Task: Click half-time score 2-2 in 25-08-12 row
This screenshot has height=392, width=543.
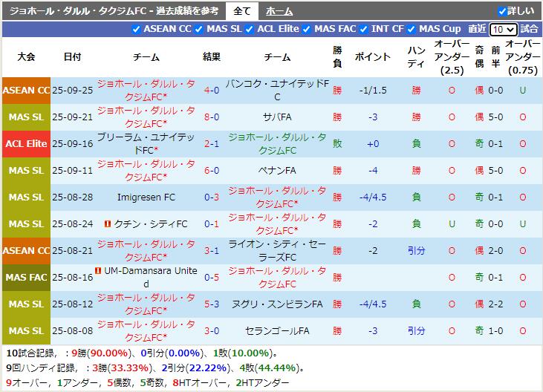Action: 495,304
